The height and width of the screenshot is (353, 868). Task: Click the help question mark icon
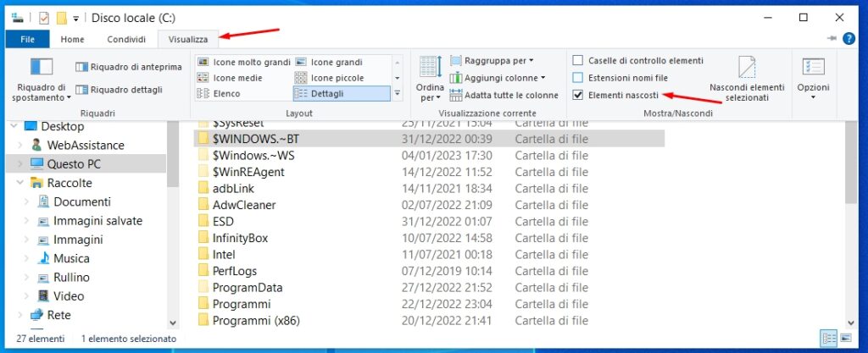[849, 39]
